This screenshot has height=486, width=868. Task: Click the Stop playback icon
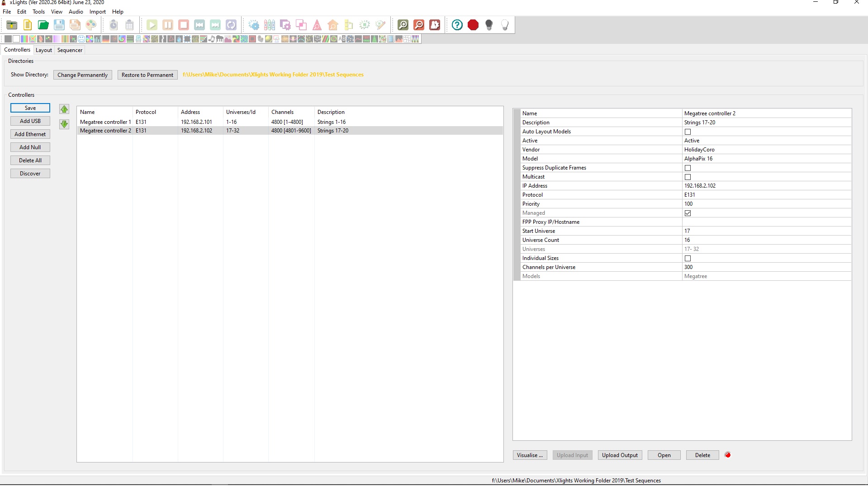183,25
